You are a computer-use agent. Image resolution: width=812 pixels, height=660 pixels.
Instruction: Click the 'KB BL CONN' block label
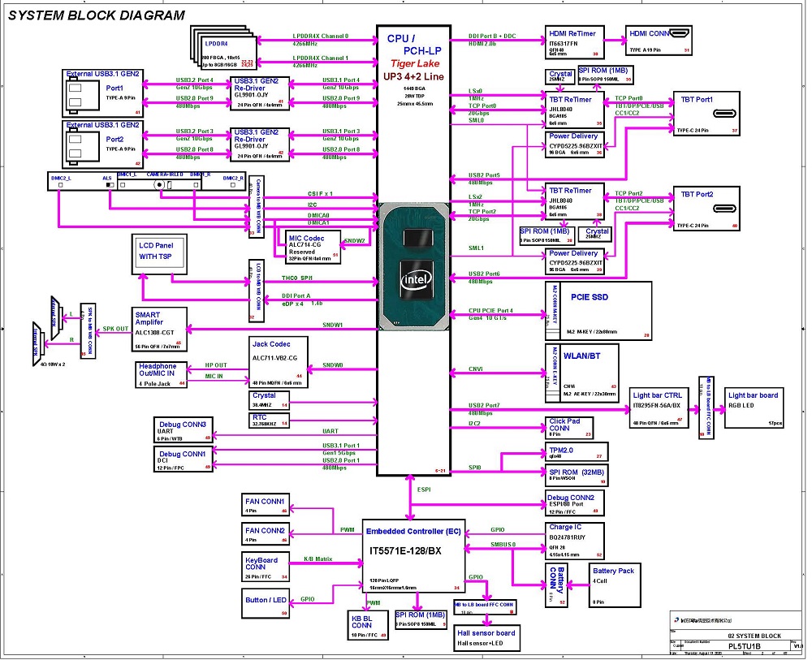point(361,622)
